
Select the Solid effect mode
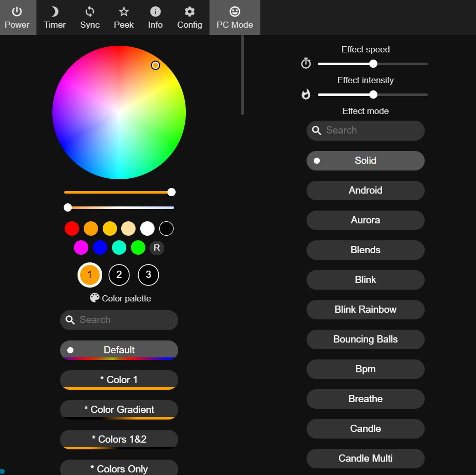[365, 160]
